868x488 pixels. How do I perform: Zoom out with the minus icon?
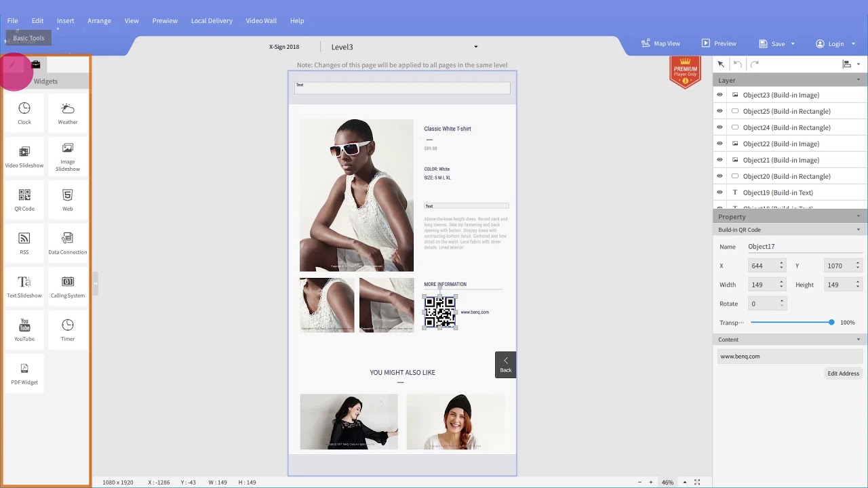tap(639, 482)
